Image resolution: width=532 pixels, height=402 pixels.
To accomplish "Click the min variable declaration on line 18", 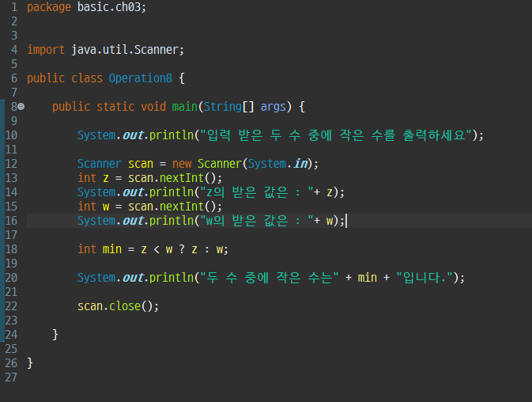I will [x=112, y=249].
